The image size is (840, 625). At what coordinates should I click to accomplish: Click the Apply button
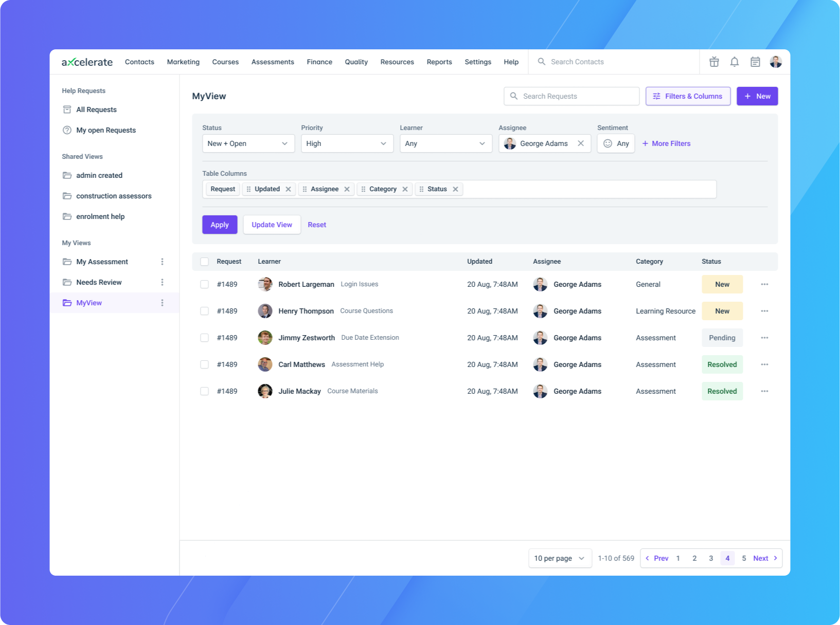[x=219, y=225]
